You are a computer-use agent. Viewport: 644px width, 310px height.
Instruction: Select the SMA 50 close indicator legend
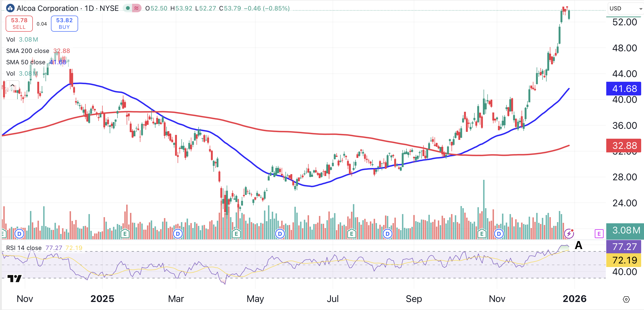25,62
